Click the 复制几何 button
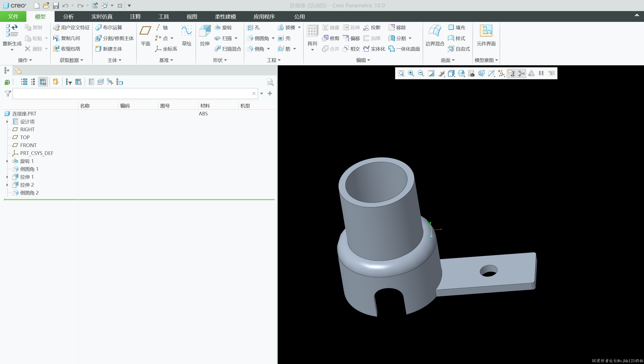 coord(67,38)
